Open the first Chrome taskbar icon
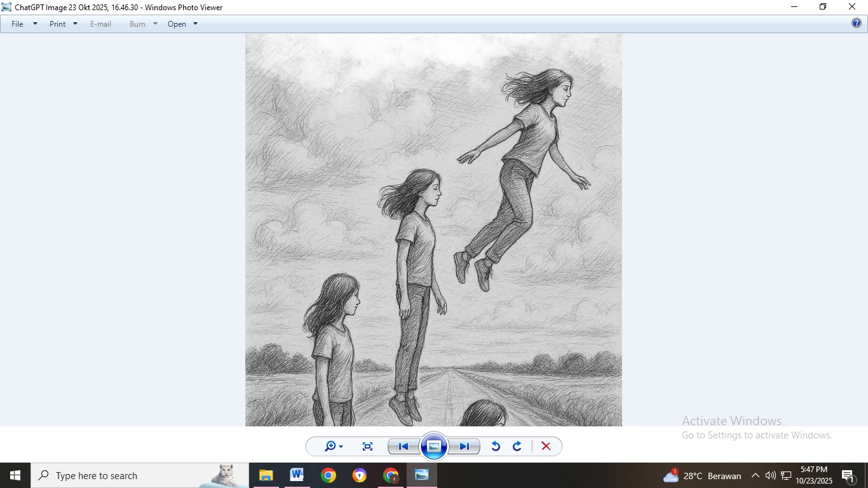The width and height of the screenshot is (868, 488). click(328, 475)
